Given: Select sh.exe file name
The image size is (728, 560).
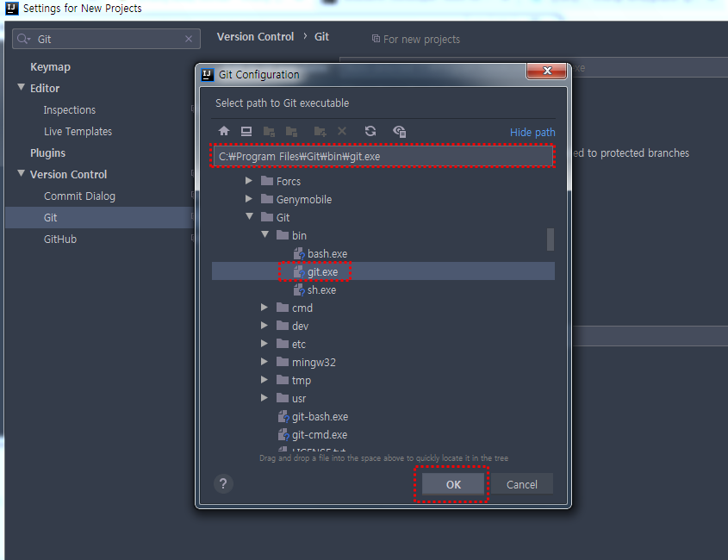Looking at the screenshot, I should (x=321, y=290).
